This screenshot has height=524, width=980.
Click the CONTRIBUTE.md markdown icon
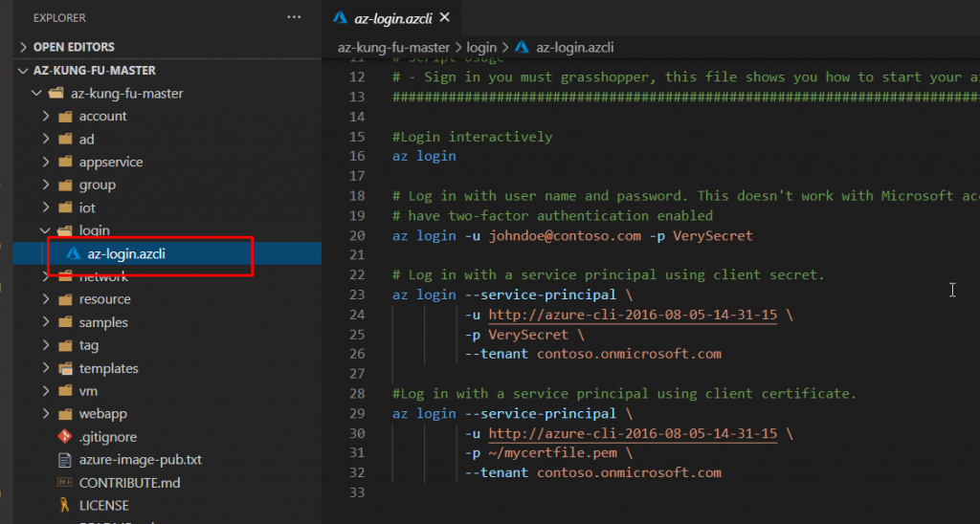[x=65, y=483]
